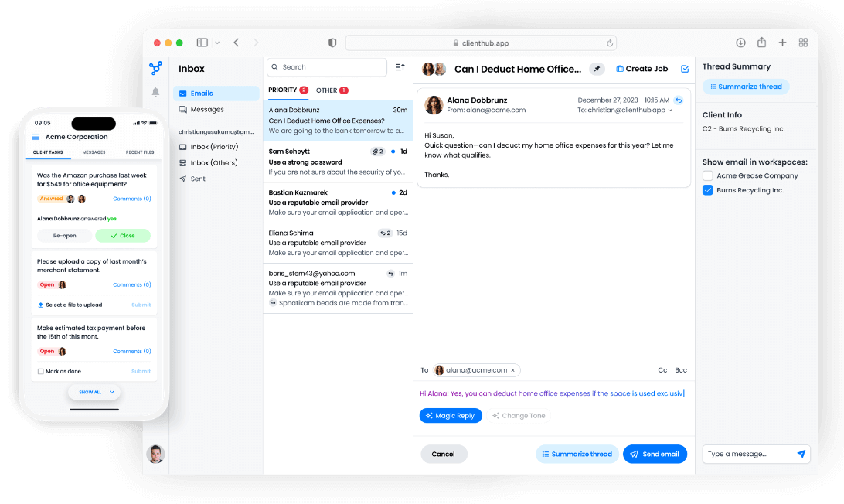Enable Acme Grease Company workspace checkbox
This screenshot has width=844, height=504.
click(708, 175)
